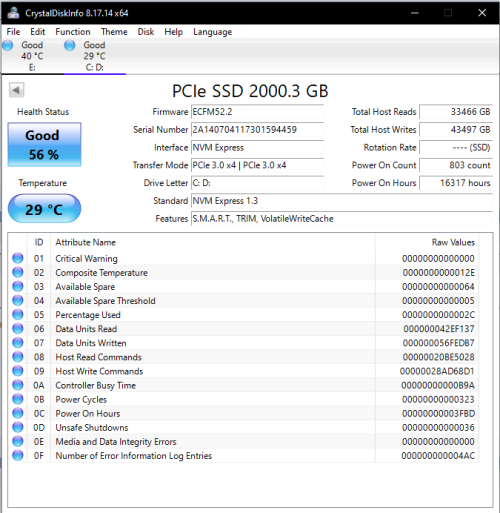Screen dimensions: 500x513
Task: Open the File menu
Action: coord(13,32)
